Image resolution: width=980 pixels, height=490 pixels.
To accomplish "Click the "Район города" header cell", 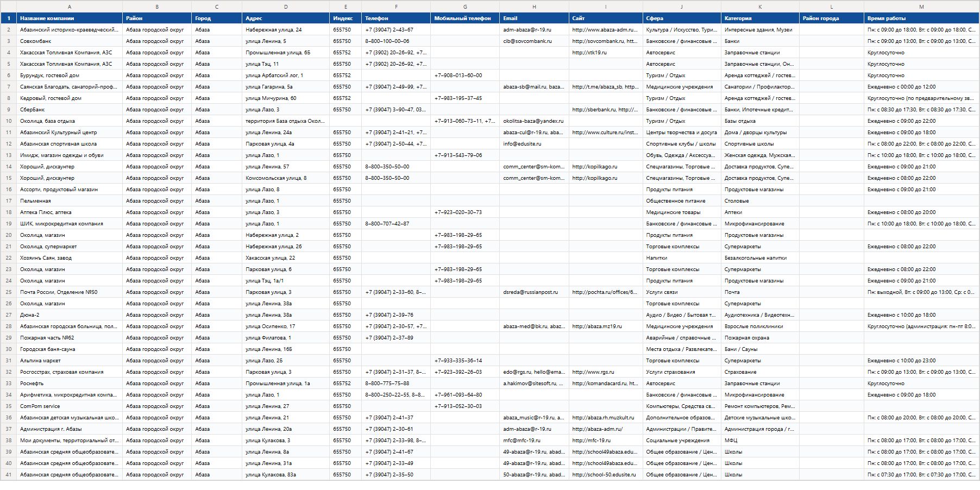I will click(832, 18).
